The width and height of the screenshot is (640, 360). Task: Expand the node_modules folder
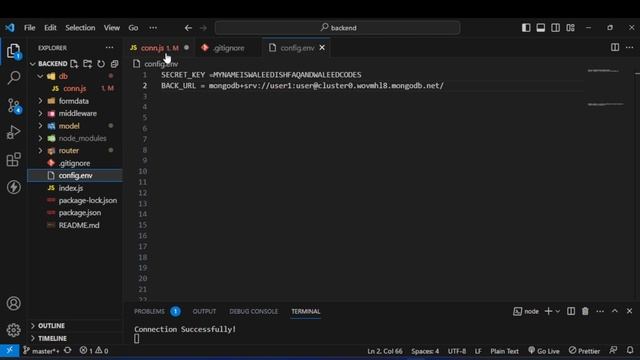click(40, 138)
